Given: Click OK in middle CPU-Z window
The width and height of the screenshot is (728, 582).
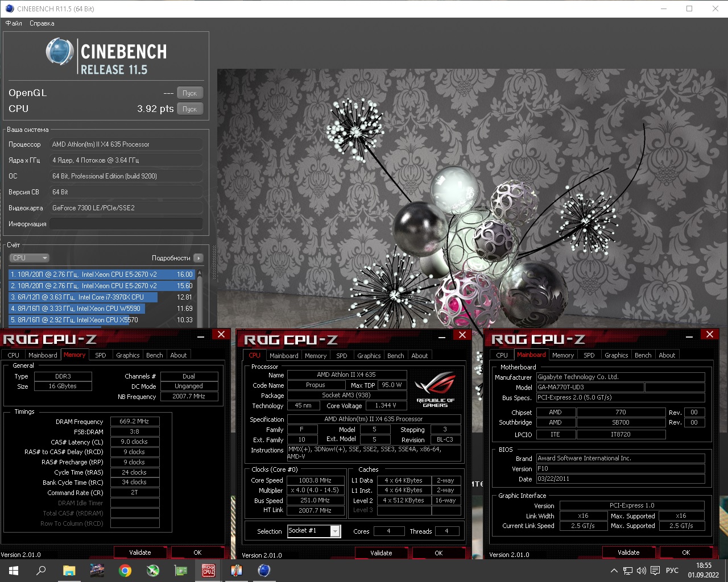Looking at the screenshot, I should tap(439, 553).
